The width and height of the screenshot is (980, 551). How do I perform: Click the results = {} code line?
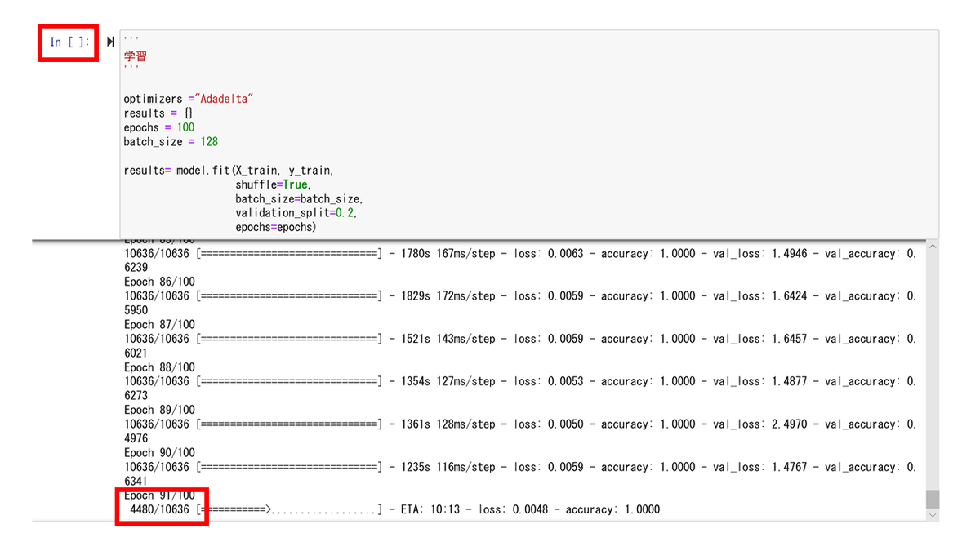(158, 113)
